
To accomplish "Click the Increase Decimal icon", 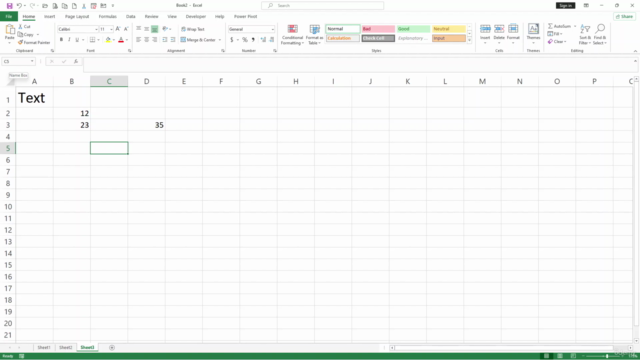I will point(263,40).
